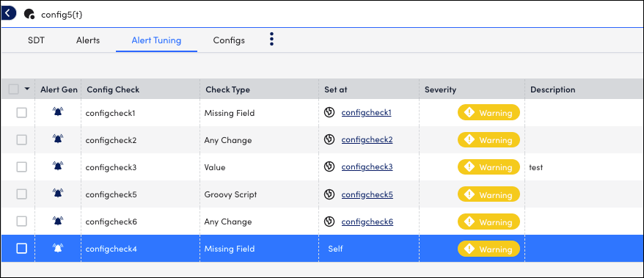Check the configcheck4 row checkbox

pos(22,249)
